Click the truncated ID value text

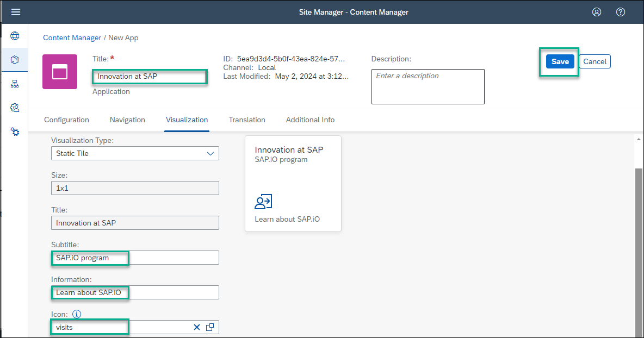(291, 59)
